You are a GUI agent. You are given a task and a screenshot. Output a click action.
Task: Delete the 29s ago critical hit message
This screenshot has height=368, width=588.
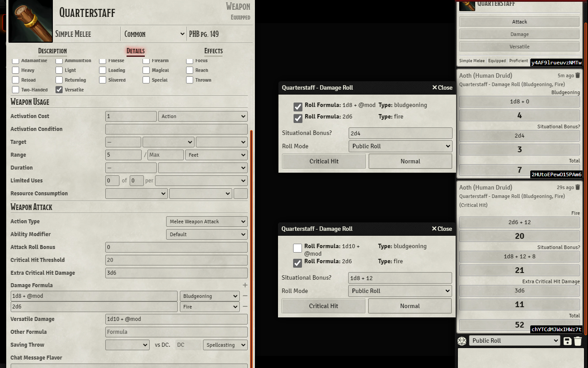point(579,187)
